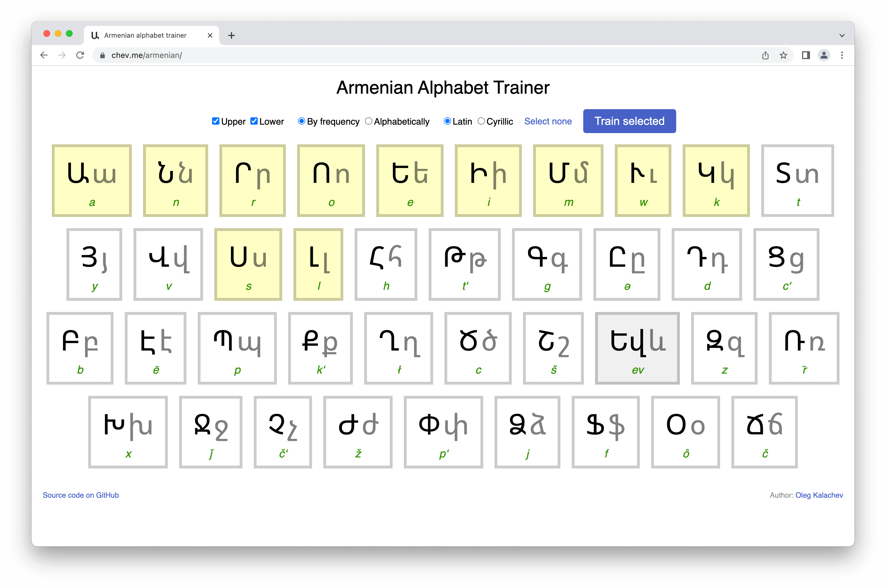
Task: Expand the tab search chevron
Action: click(x=842, y=36)
